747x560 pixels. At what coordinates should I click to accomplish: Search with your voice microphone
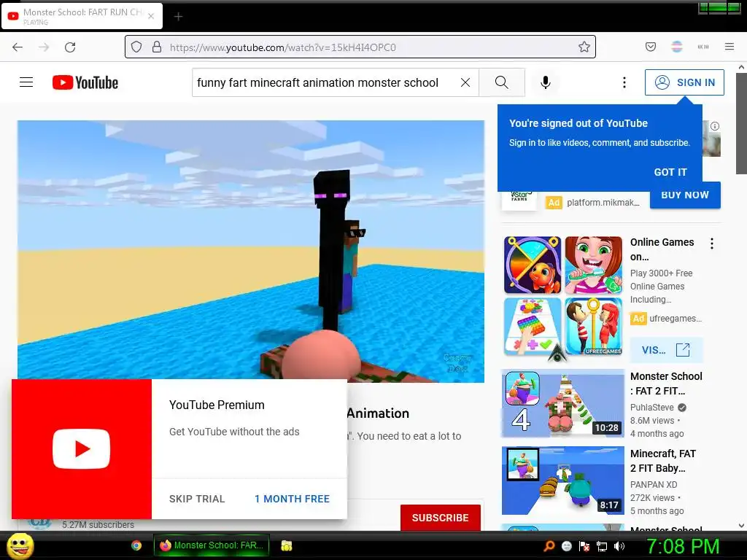546,82
